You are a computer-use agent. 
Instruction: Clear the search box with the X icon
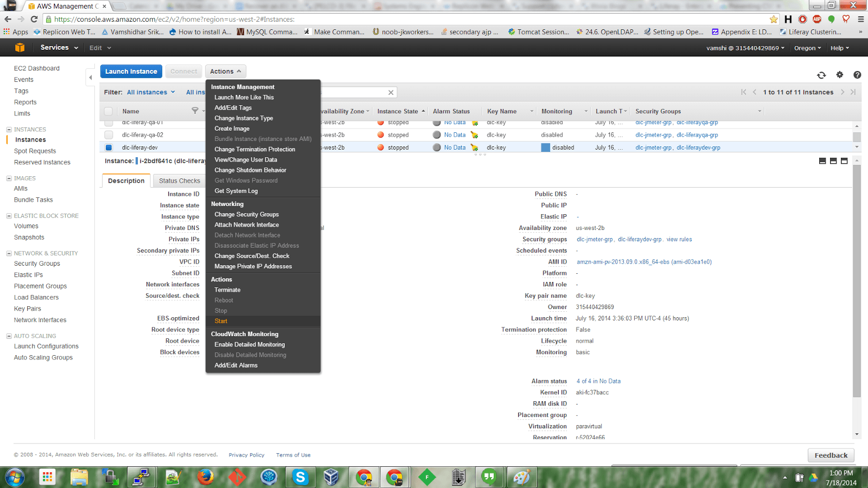click(391, 92)
